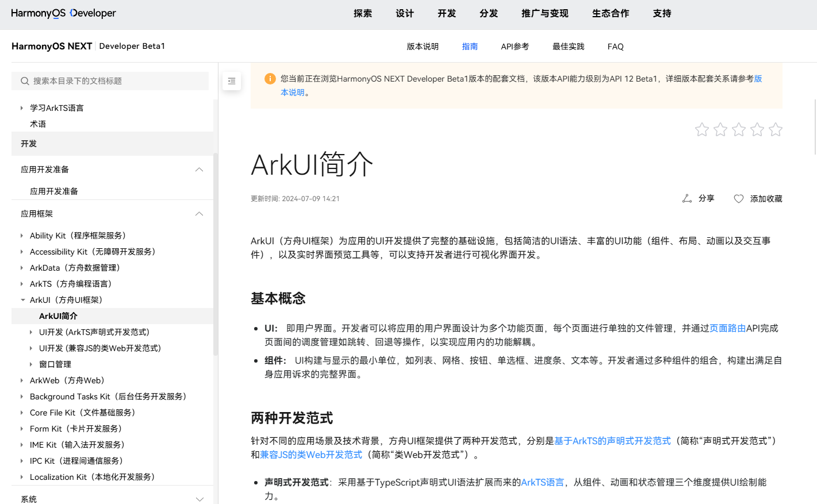This screenshot has height=504, width=817.
Task: Rate three stars
Action: pyautogui.click(x=739, y=129)
